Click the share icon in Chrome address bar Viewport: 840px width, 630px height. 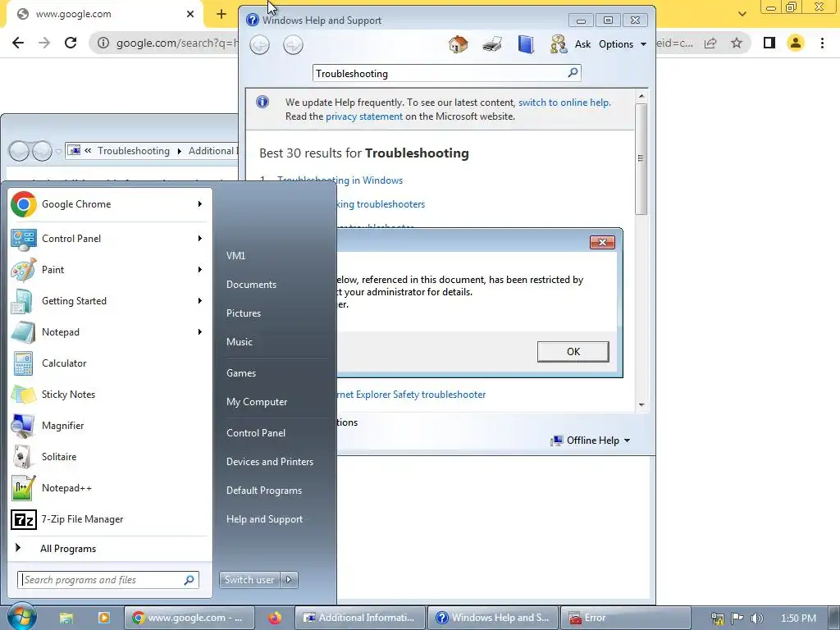pyautogui.click(x=710, y=43)
